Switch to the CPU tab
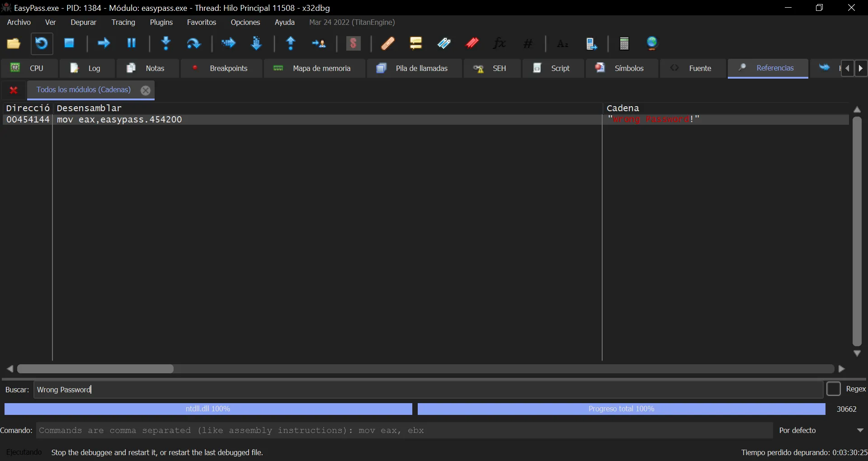The width and height of the screenshot is (868, 461). pos(29,68)
